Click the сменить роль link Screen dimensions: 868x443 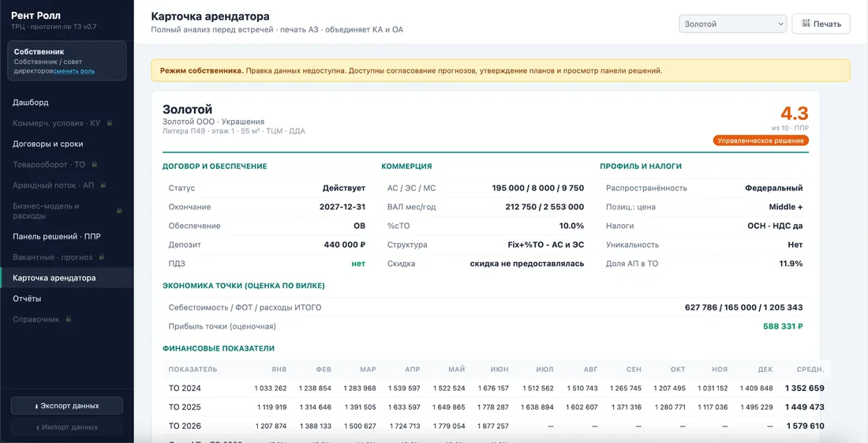[74, 71]
